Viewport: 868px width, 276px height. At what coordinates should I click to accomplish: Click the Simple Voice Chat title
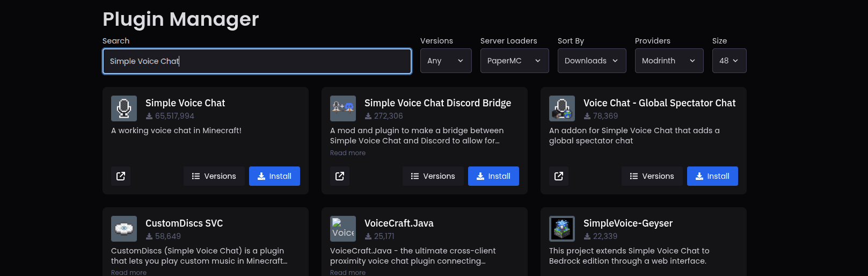point(185,103)
